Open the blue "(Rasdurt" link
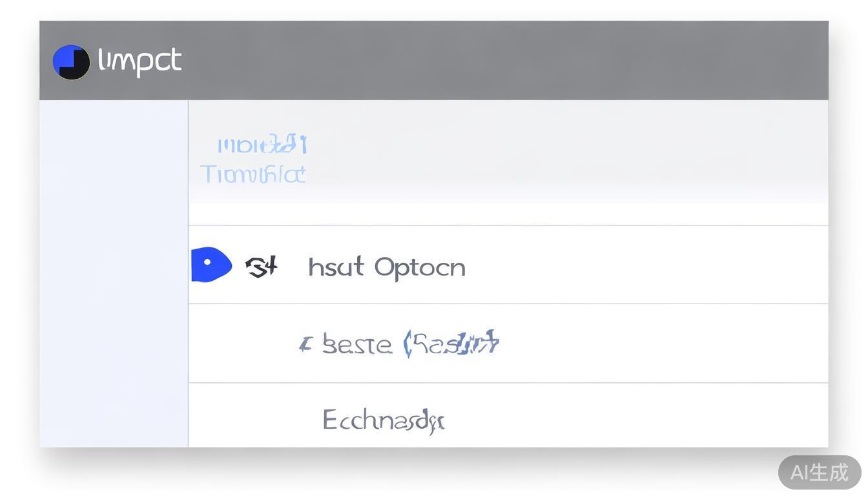Viewport: 868px width, 496px height. (x=451, y=343)
